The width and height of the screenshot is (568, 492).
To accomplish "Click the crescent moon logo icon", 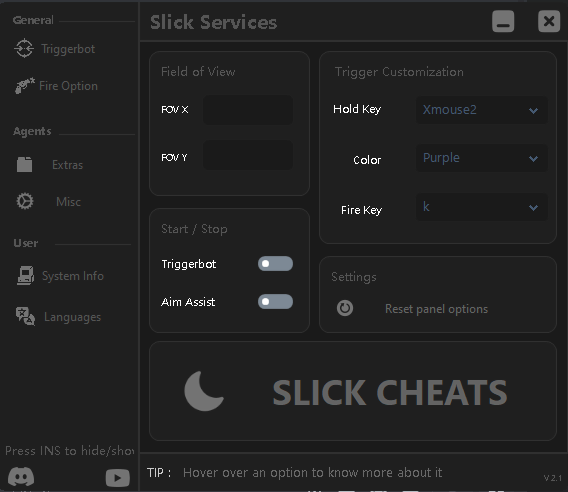I will tap(204, 391).
